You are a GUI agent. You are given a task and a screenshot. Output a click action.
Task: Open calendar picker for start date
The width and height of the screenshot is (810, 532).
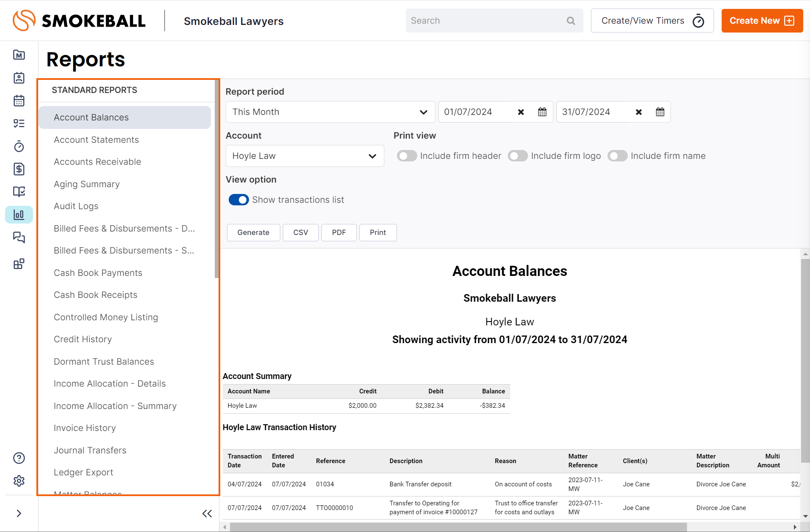[542, 112]
